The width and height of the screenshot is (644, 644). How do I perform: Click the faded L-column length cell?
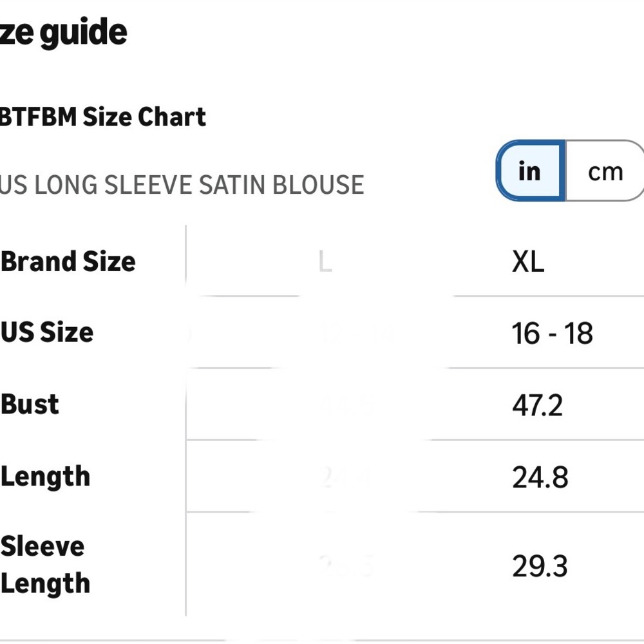coord(346,478)
